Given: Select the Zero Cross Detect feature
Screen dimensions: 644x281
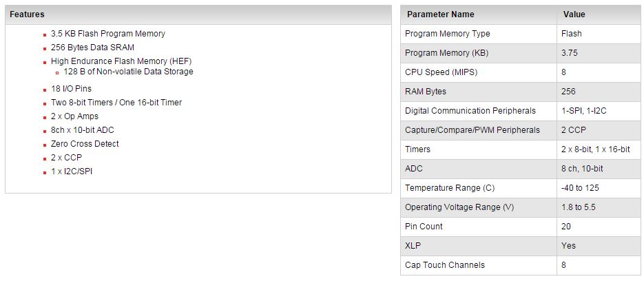Looking at the screenshot, I should tap(85, 144).
